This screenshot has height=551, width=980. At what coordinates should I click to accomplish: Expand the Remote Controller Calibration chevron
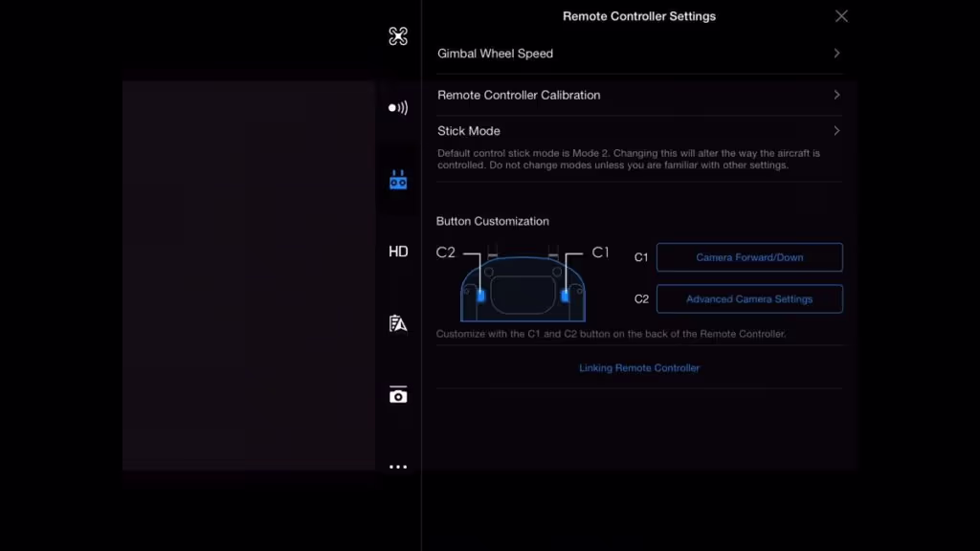pyautogui.click(x=836, y=95)
